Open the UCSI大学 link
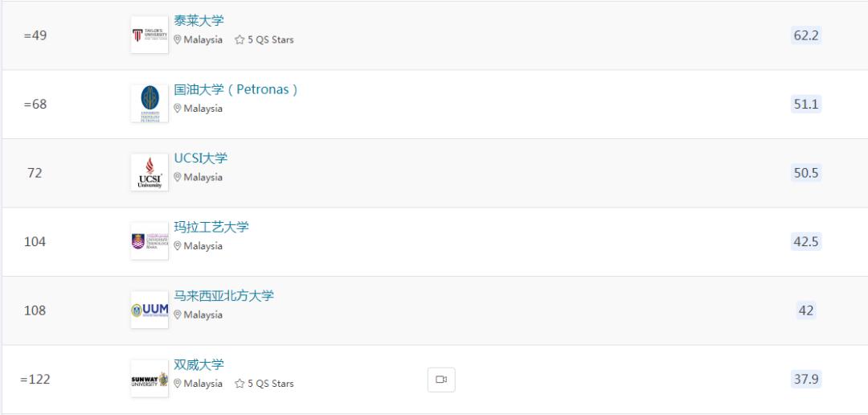The height and width of the screenshot is (415, 868). pos(201,158)
